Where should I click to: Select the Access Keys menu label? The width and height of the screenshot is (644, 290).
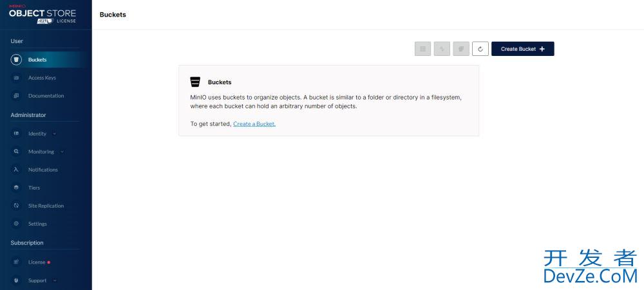[42, 78]
